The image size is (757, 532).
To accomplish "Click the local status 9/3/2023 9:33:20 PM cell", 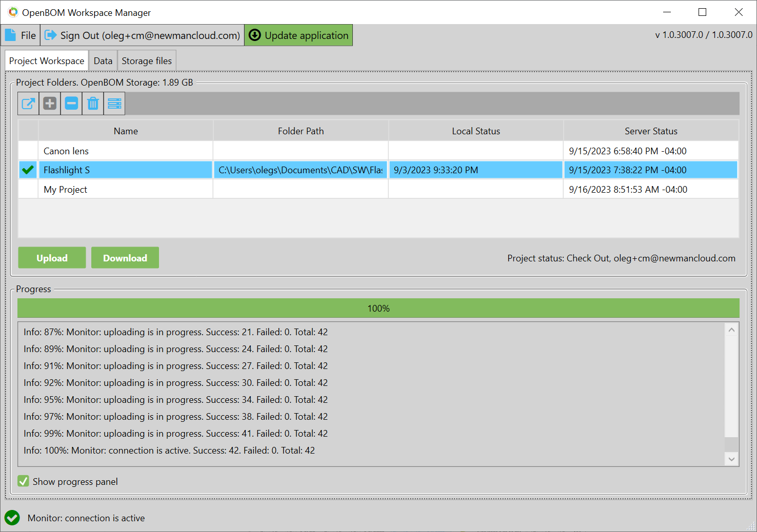I will [476, 170].
